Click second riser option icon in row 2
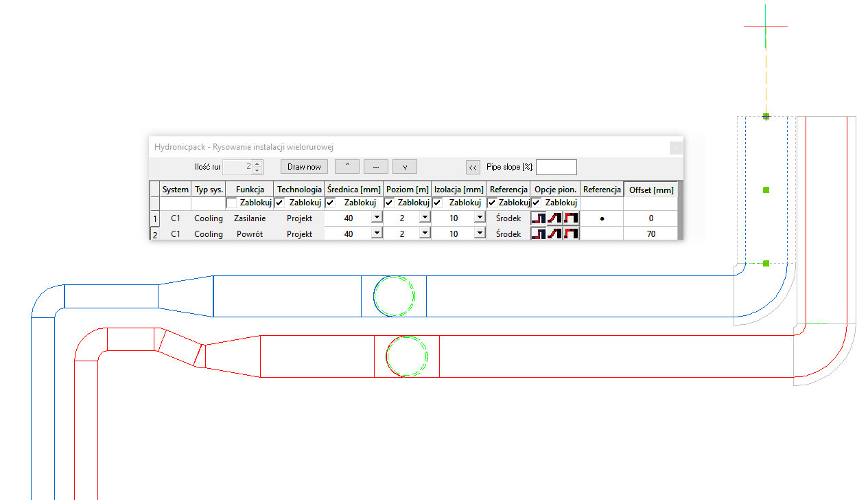868x500 pixels. 554,234
